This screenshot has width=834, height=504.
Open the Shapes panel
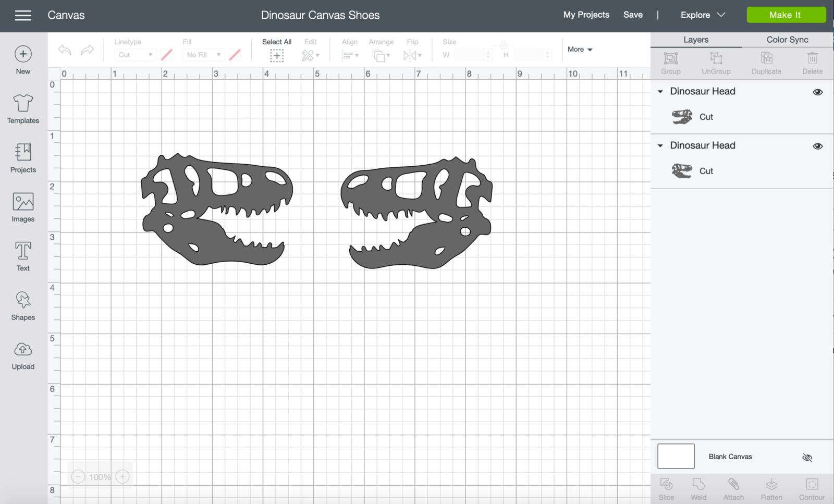pos(23,306)
